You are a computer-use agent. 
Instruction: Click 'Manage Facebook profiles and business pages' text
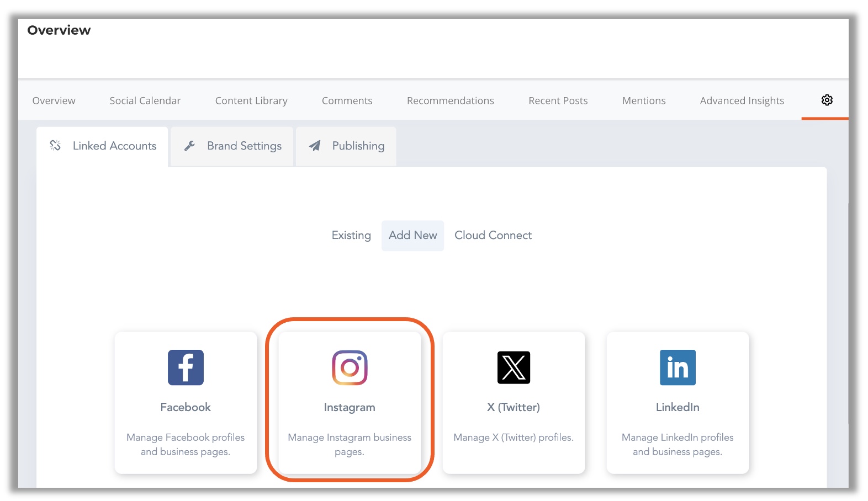coord(186,444)
